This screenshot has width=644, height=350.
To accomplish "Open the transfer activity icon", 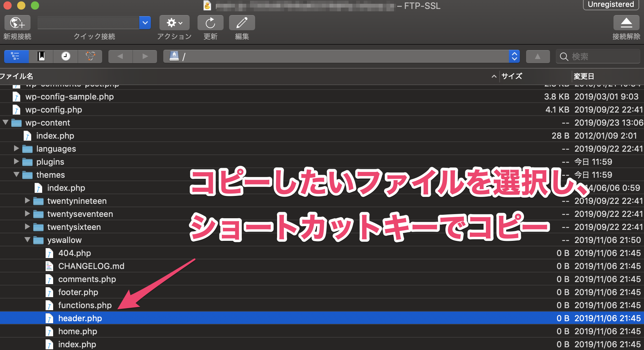I will [x=90, y=56].
